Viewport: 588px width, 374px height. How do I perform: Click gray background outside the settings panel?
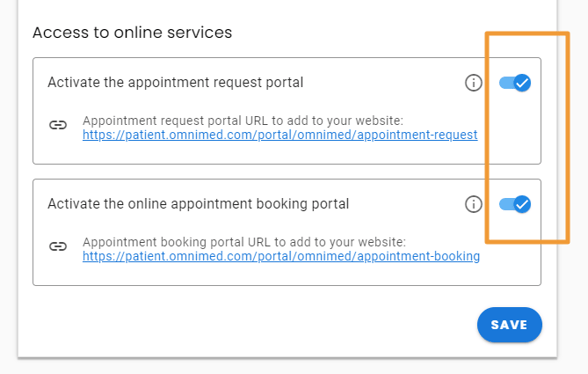point(574,300)
